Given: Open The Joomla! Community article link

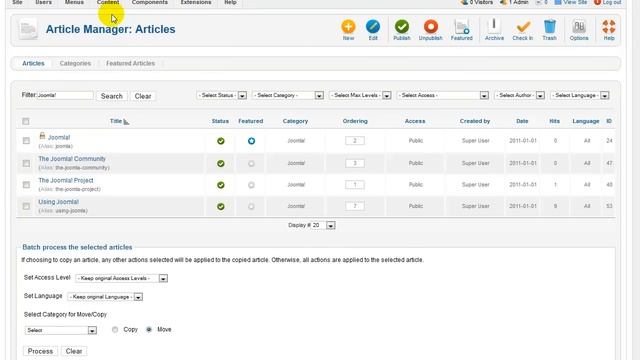Looking at the screenshot, I should 72,159.
